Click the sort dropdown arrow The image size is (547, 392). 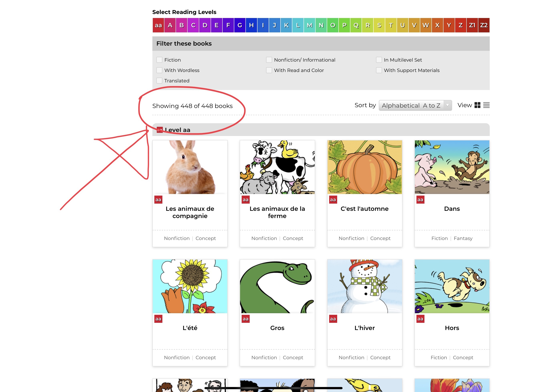447,106
